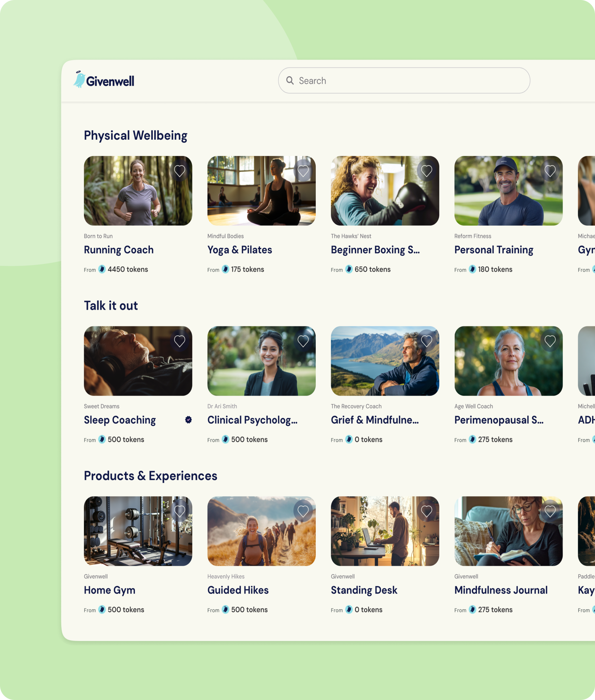
Task: Favorite the Running Coach card with heart
Action: pos(179,171)
